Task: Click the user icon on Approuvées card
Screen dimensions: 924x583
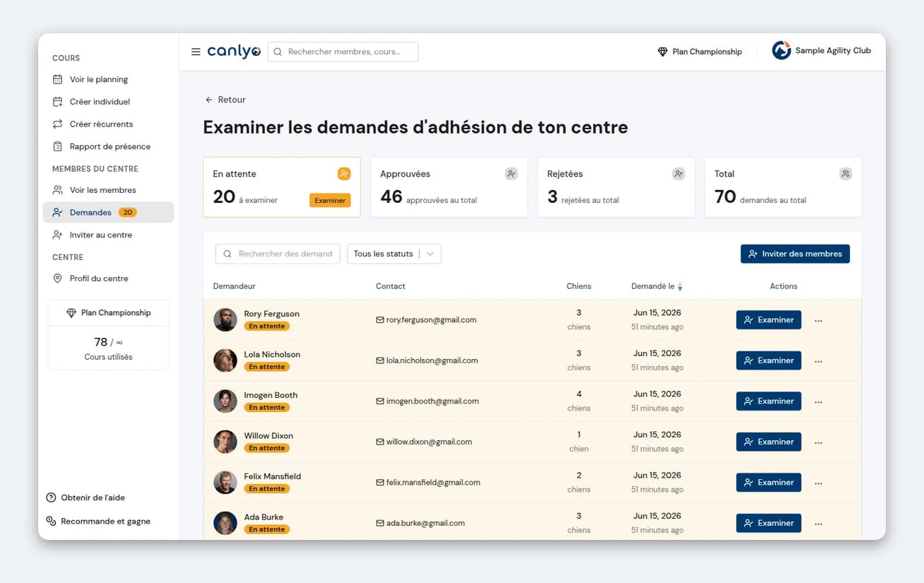Action: click(x=511, y=174)
